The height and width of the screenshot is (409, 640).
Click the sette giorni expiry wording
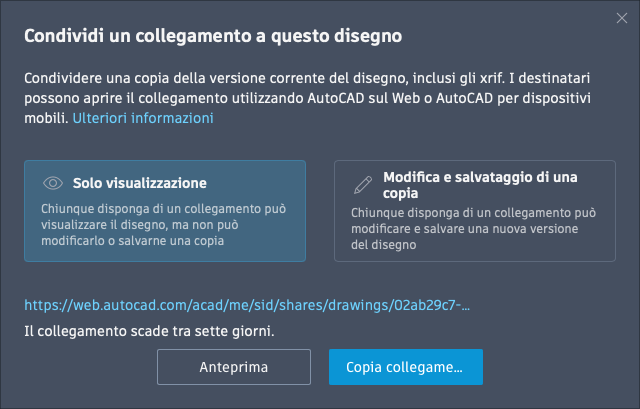[237, 330]
